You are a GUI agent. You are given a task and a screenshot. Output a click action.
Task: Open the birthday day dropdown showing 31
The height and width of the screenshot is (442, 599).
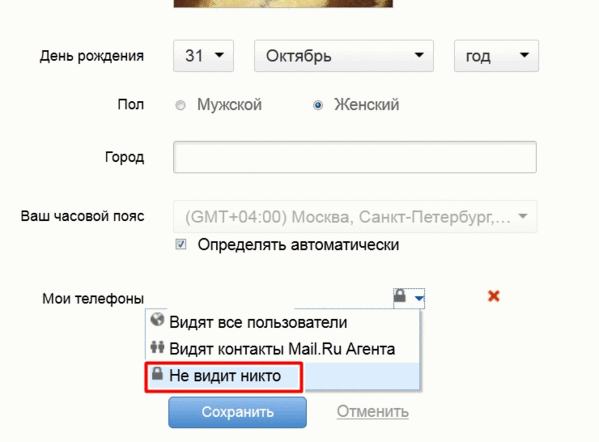point(203,56)
